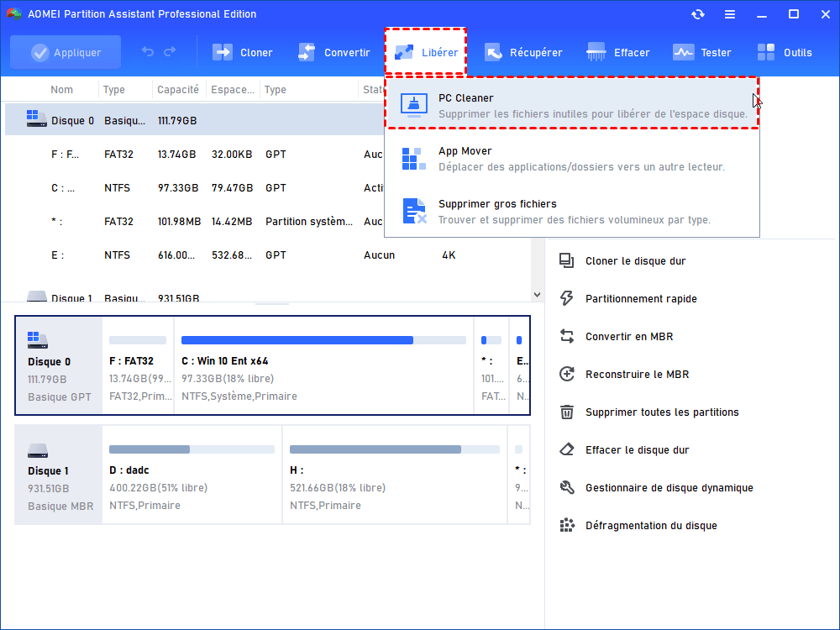Select small * : partition block on Disque 0
The image size is (840, 630).
click(x=491, y=365)
